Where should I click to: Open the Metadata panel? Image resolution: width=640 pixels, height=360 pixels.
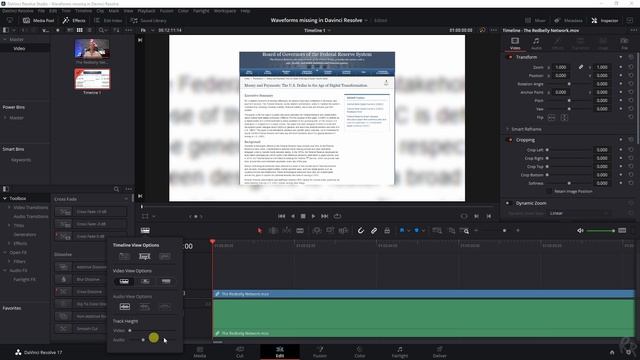tap(569, 20)
